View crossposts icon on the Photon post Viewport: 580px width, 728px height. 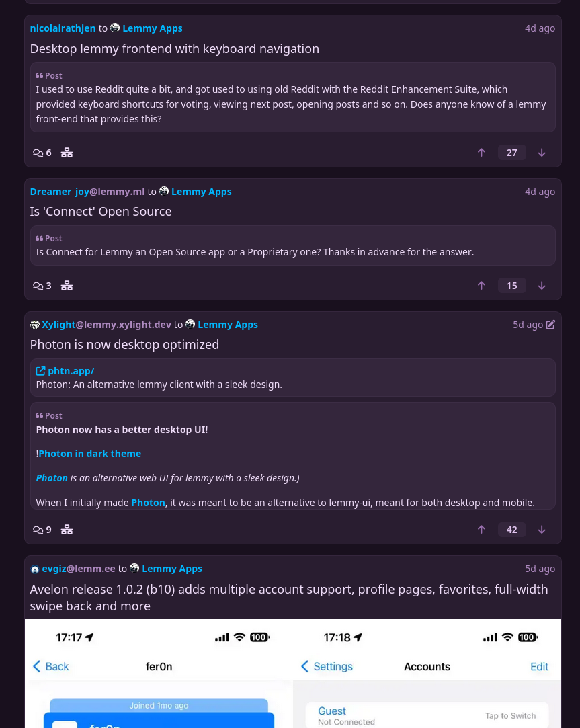coord(67,529)
